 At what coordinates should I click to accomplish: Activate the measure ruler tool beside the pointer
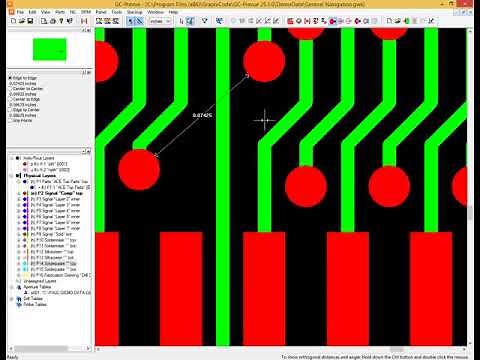(x=139, y=21)
